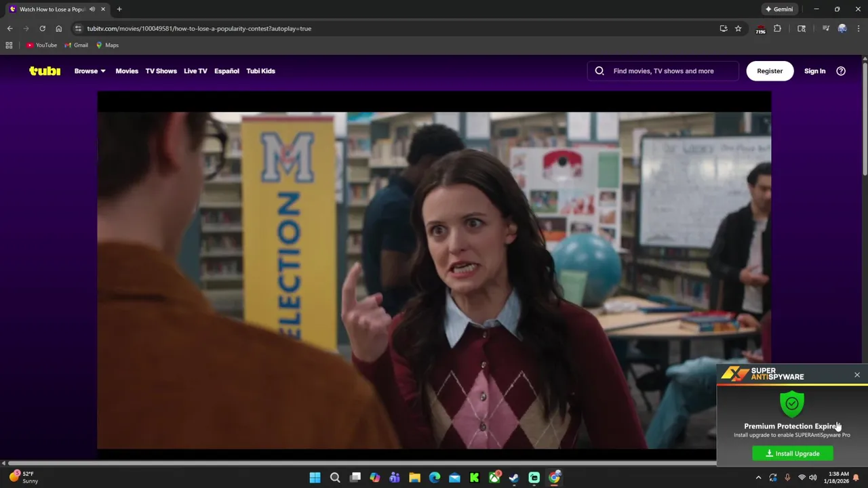The width and height of the screenshot is (868, 488).
Task: Bookmark this page with the star icon
Action: [x=738, y=28]
